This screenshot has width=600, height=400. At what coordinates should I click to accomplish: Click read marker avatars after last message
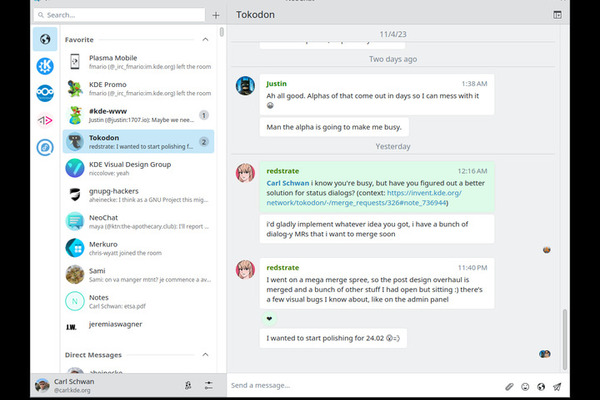point(545,354)
